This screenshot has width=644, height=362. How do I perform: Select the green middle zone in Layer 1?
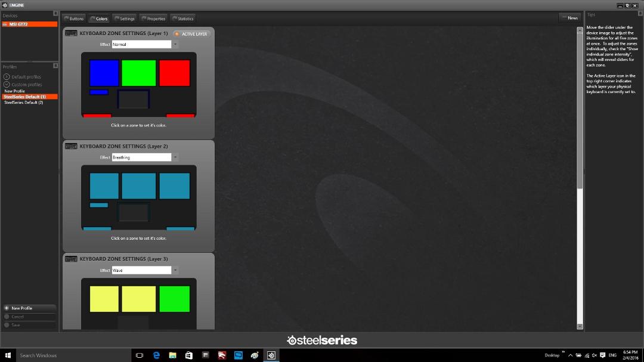tap(139, 73)
